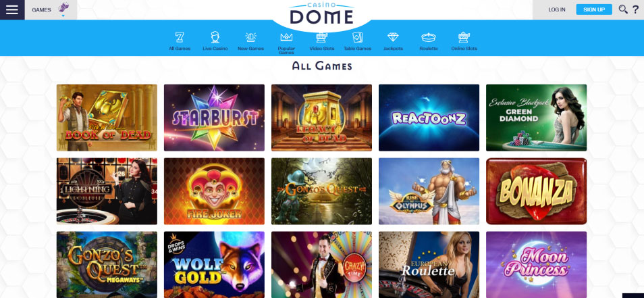This screenshot has width=644, height=298.
Task: Open the Live Casino dealer icon
Action: [215, 37]
